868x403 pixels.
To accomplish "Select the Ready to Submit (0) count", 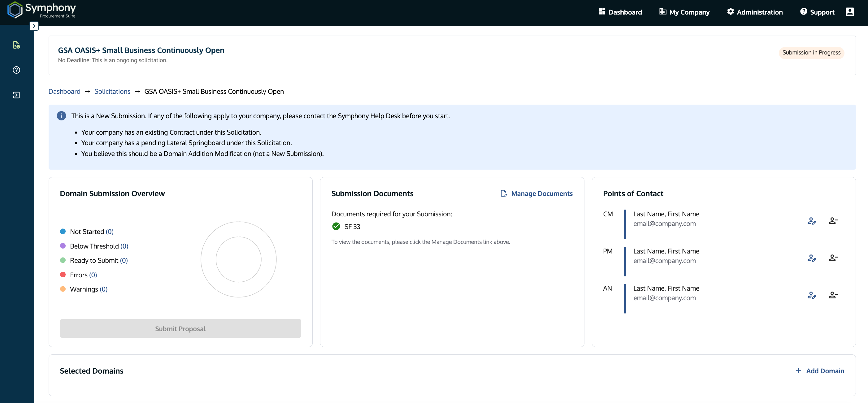I will (x=124, y=261).
